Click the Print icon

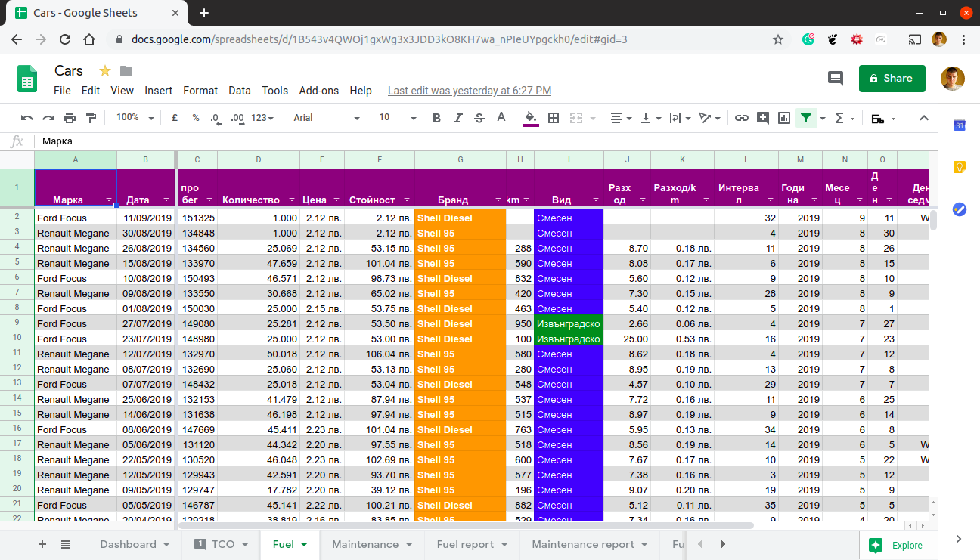tap(70, 118)
